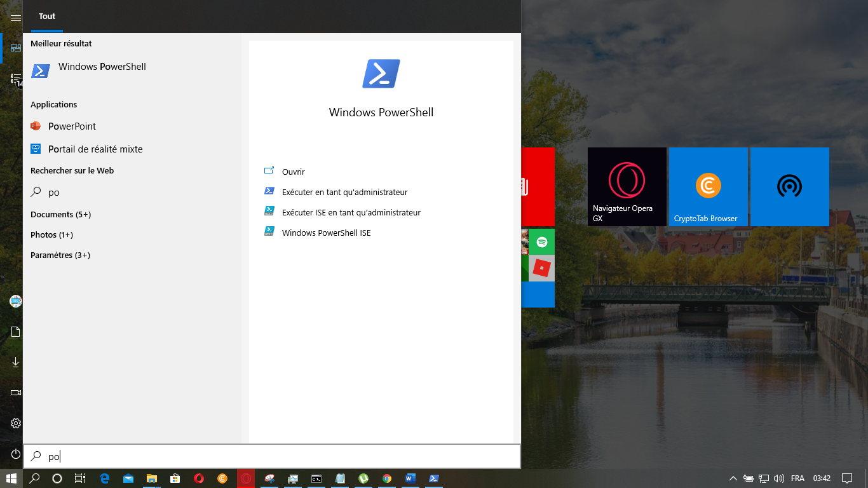The height and width of the screenshot is (488, 868).
Task: Open user account avatar in Start sidebar
Action: [16, 301]
